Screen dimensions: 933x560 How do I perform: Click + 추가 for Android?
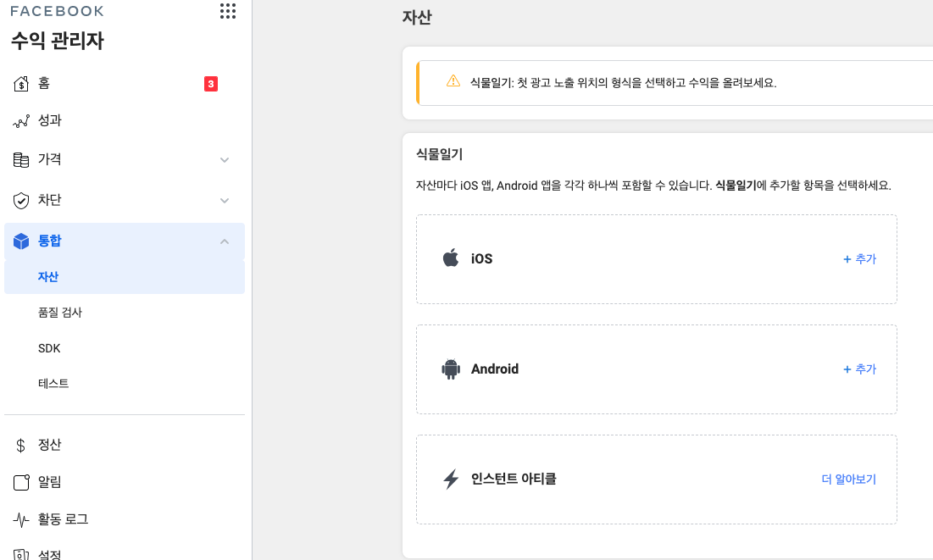860,369
